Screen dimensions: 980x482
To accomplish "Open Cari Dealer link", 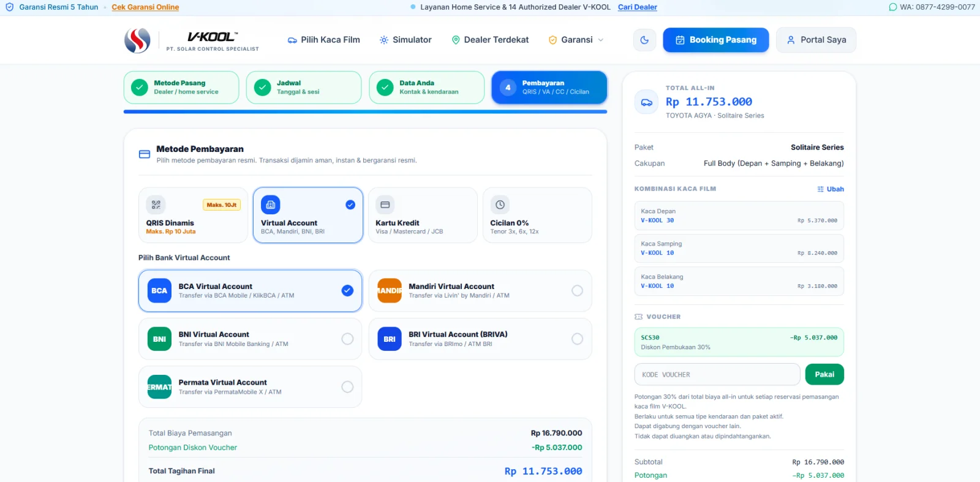I will pyautogui.click(x=638, y=7).
